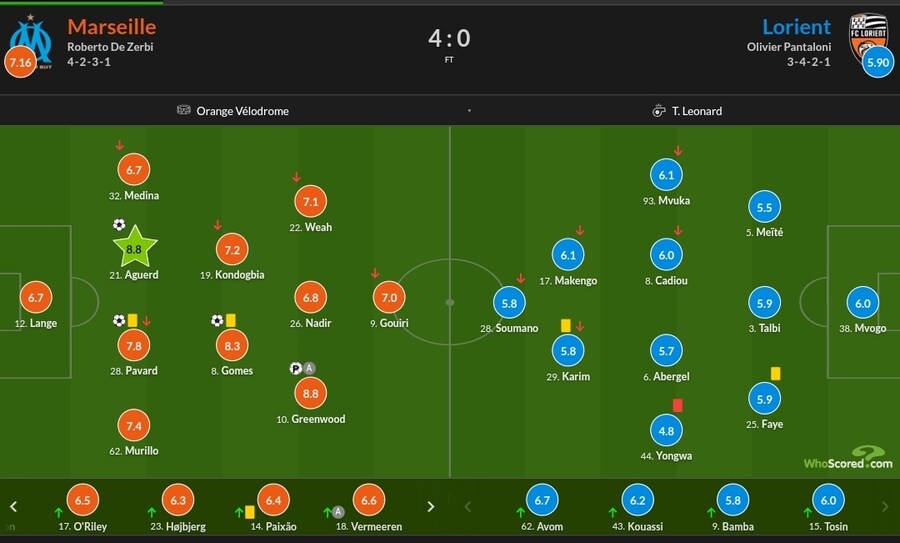This screenshot has width=900, height=543.
Task: Click the penalty icon above Greenwood
Action: [x=296, y=368]
